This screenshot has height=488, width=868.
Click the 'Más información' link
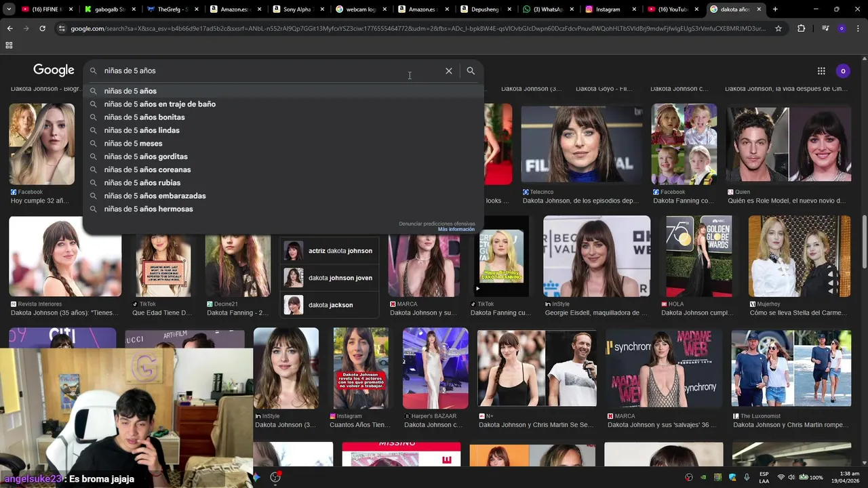pyautogui.click(x=456, y=229)
